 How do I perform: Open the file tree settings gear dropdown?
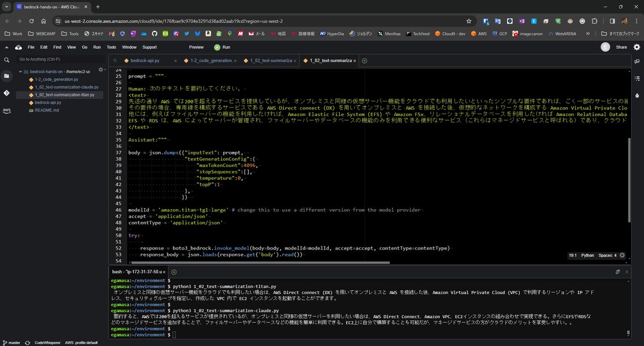point(101,70)
